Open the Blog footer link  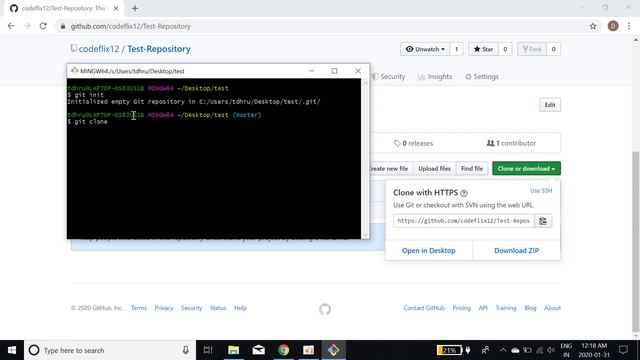coord(530,308)
